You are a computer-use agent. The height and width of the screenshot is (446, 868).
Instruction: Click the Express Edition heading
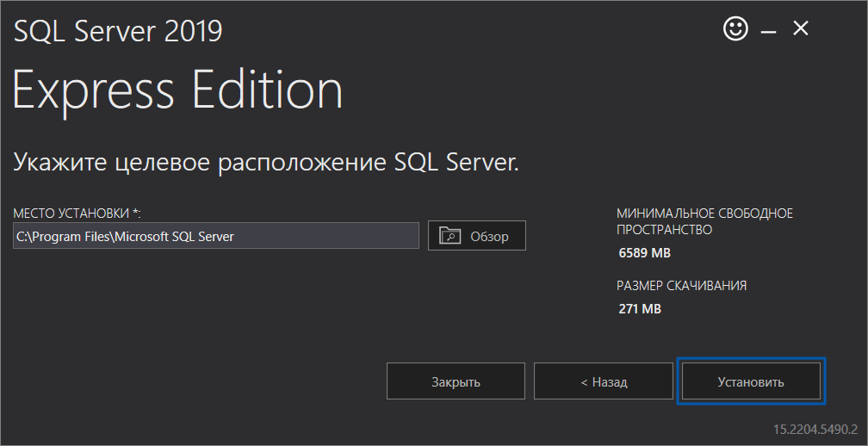tap(177, 90)
